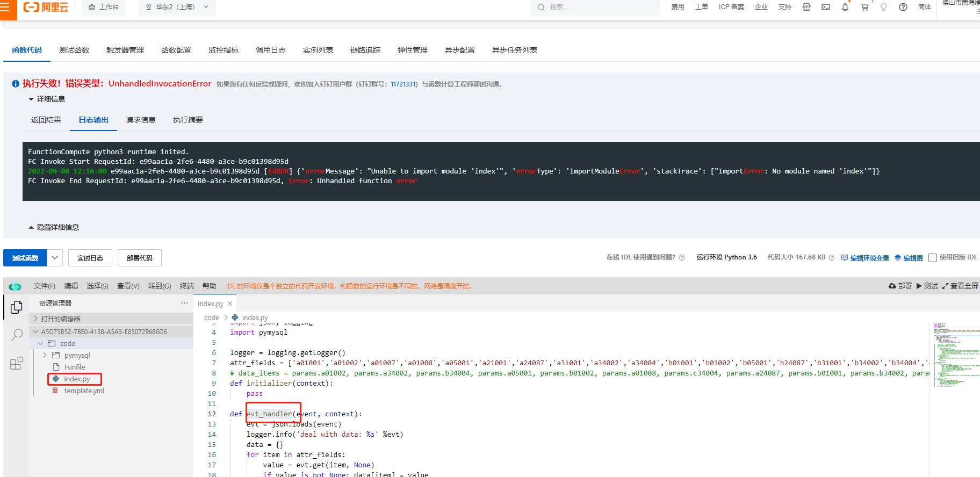
Task: Switch to the 弹性管理 tab
Action: click(413, 50)
